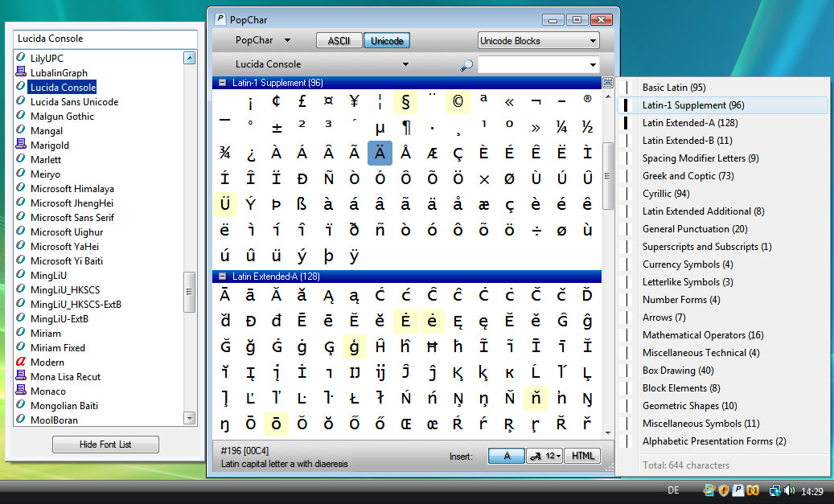
Task: Collapse the Latin-1 Supplement block
Action: 222,83
